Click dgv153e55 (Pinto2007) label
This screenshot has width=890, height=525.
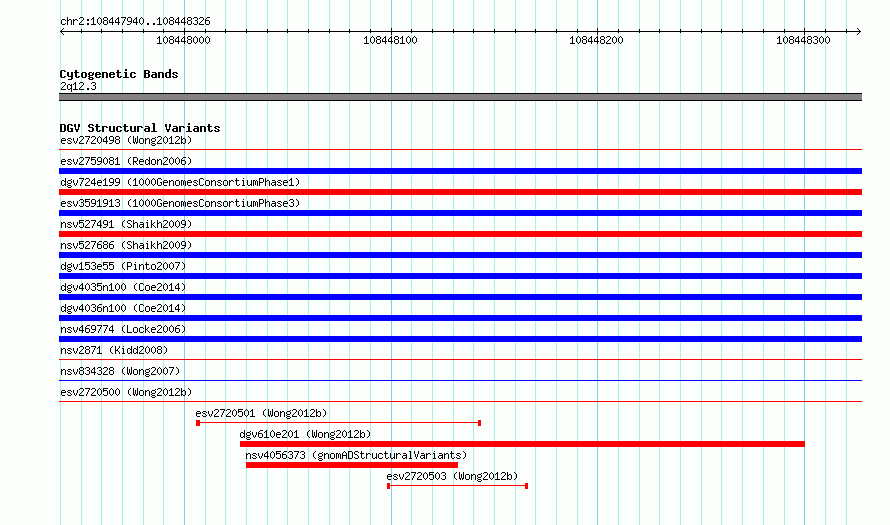(x=123, y=266)
